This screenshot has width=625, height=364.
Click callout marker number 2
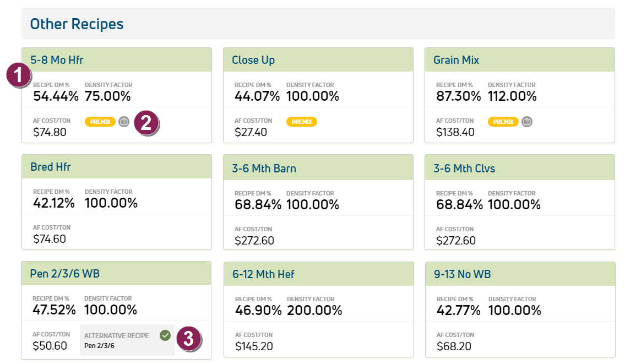[146, 123]
